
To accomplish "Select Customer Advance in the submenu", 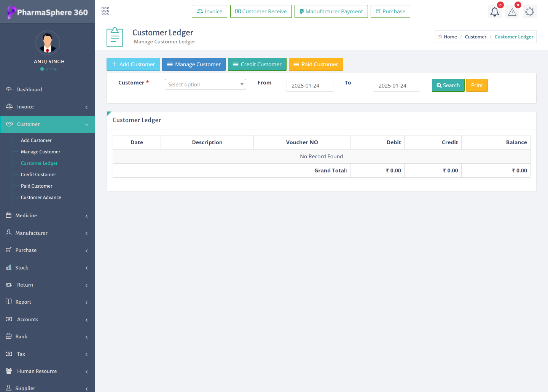I will tap(41, 198).
